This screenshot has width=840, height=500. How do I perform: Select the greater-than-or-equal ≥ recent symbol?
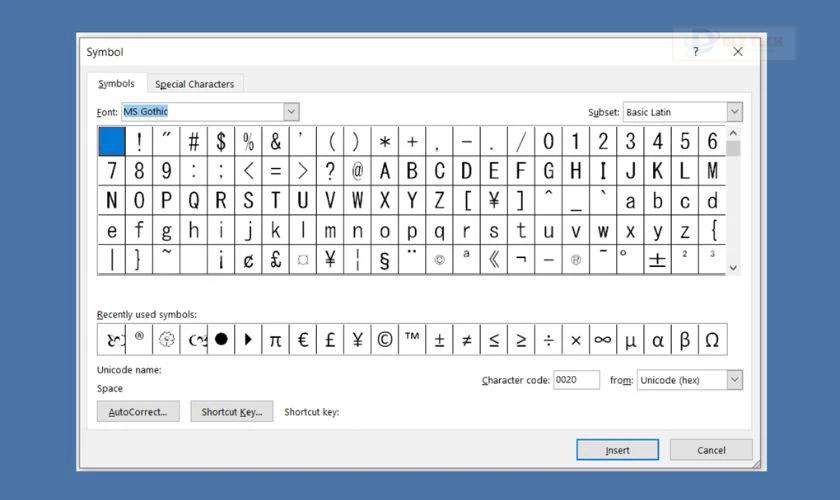[x=521, y=339]
